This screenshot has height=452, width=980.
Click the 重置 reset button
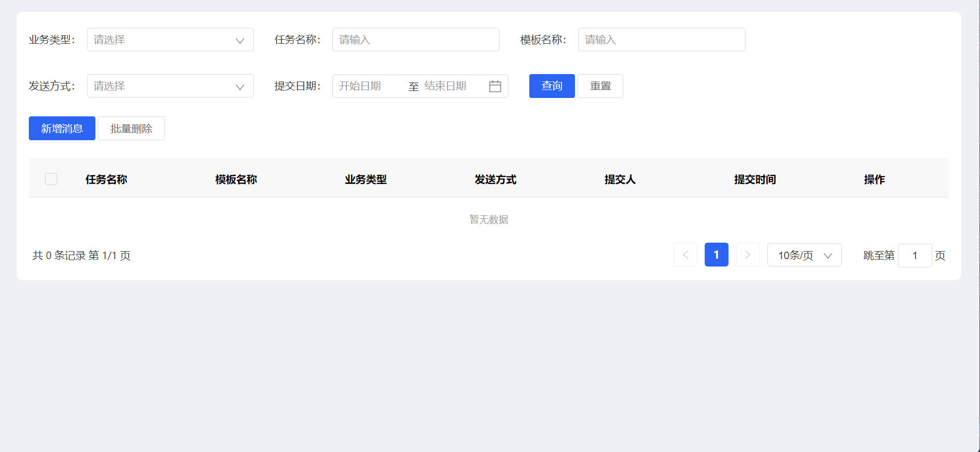tap(600, 86)
